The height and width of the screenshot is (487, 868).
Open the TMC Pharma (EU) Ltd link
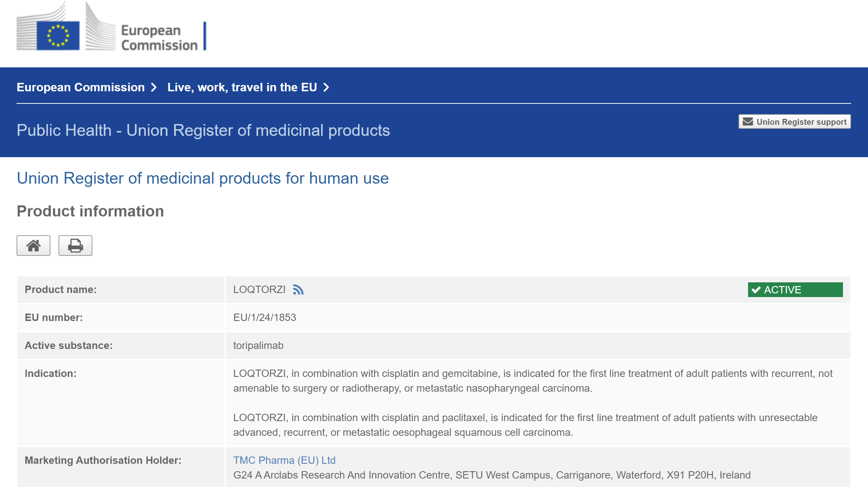point(284,460)
